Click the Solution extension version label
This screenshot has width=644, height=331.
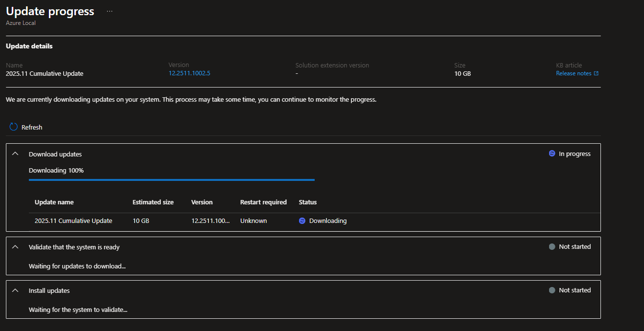332,66
